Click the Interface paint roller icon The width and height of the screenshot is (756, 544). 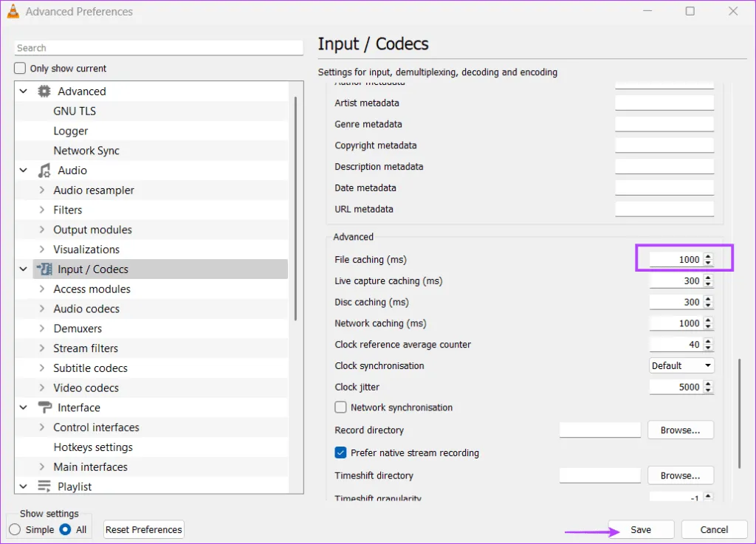point(44,407)
